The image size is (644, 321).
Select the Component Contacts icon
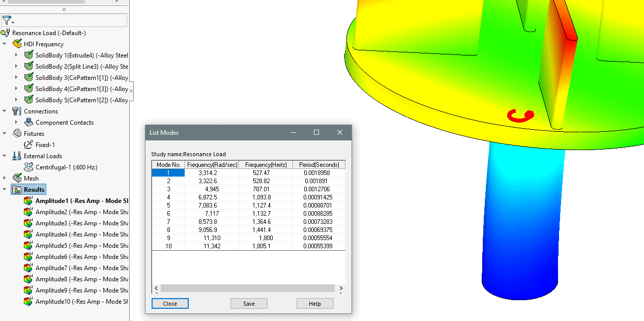(x=29, y=123)
